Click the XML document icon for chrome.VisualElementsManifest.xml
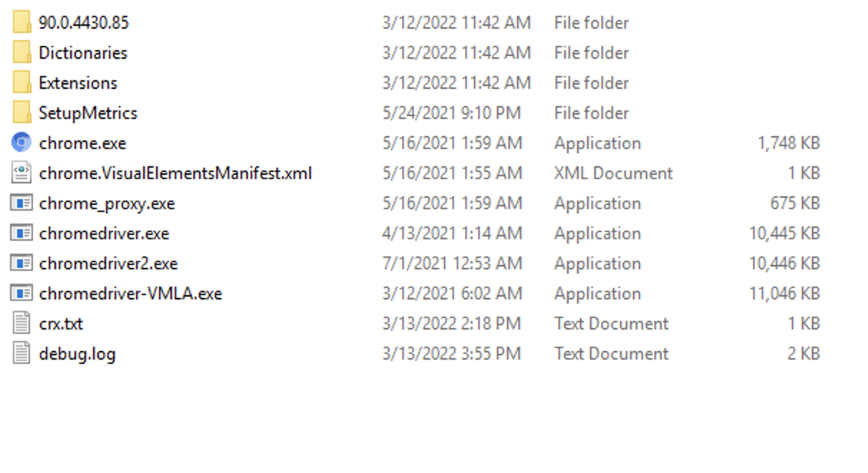868x473 pixels. click(21, 173)
